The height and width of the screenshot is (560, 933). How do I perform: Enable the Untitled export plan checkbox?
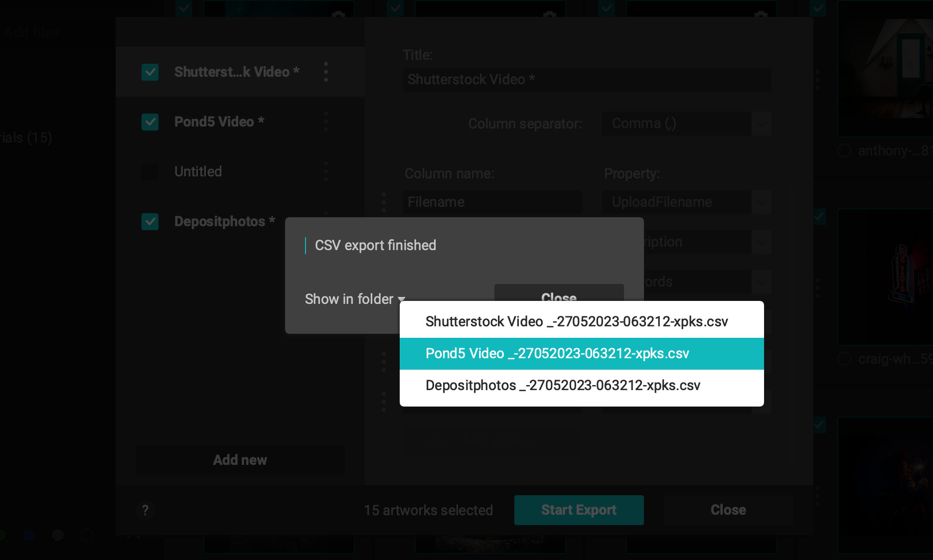coord(150,172)
